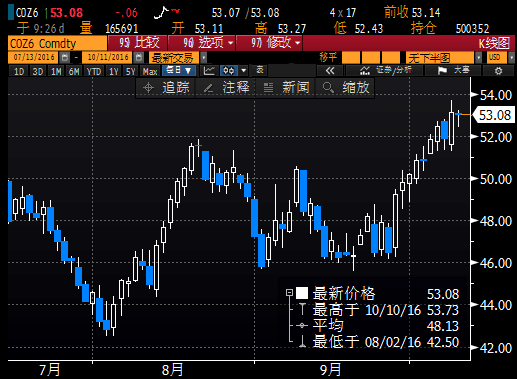The height and width of the screenshot is (379, 517).
Task: Open 证券/分析 securities analysis tool
Action: point(385,71)
